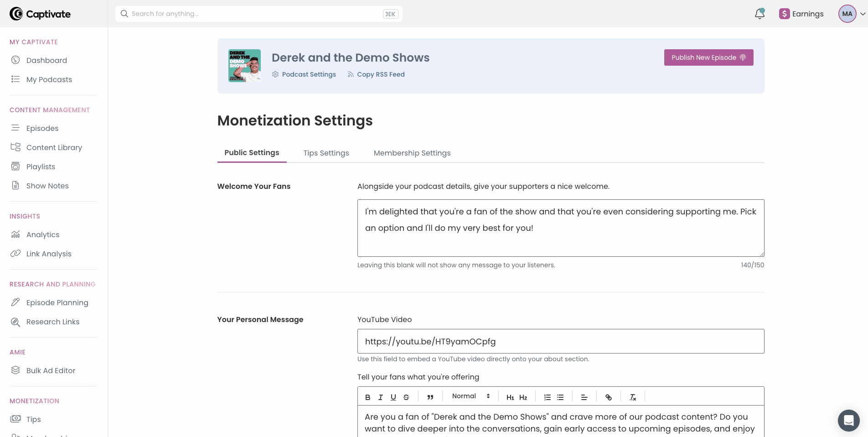Click the YouTube Video URL field

(x=561, y=341)
